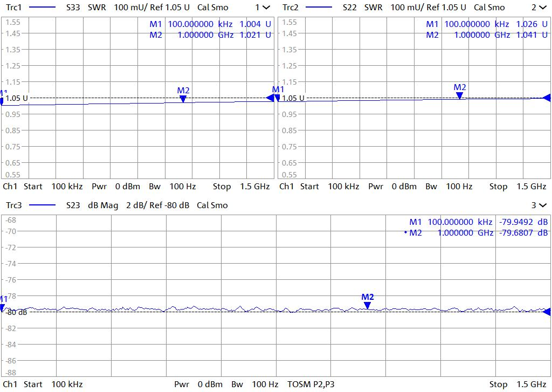The image size is (552, 392).
Task: Open the diagram 3 dropdown chevron
Action: tap(542, 205)
